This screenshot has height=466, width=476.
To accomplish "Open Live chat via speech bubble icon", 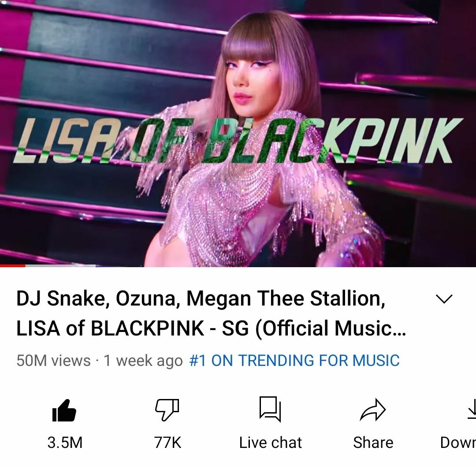I will click(x=270, y=409).
